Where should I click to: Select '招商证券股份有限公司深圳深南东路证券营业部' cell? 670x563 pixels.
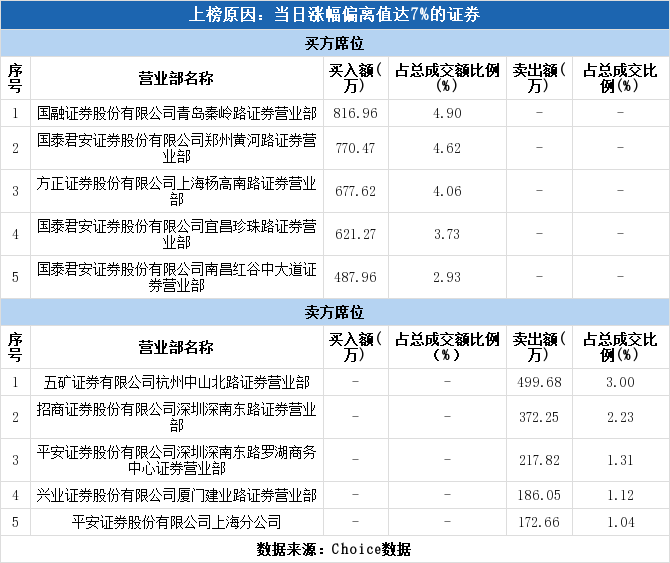[176, 417]
